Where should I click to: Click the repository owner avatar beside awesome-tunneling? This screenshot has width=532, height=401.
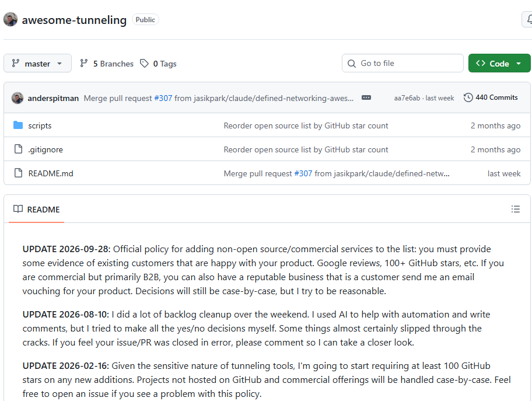pyautogui.click(x=10, y=19)
